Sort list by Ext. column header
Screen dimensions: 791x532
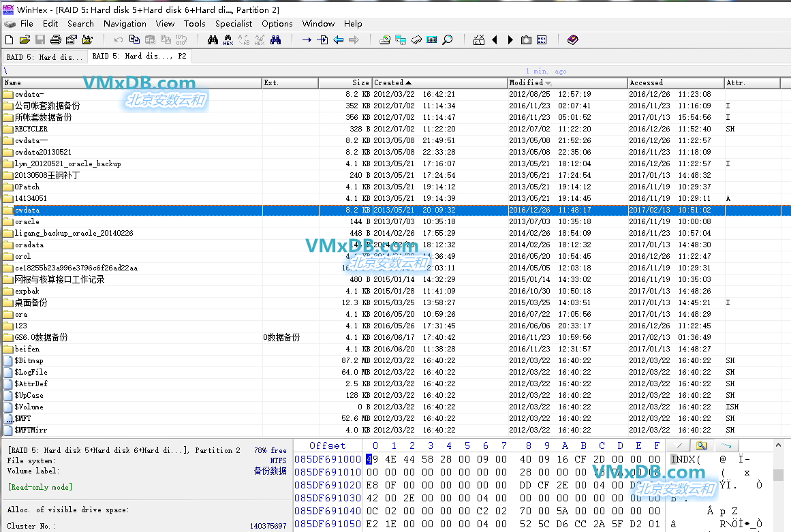pyautogui.click(x=290, y=82)
